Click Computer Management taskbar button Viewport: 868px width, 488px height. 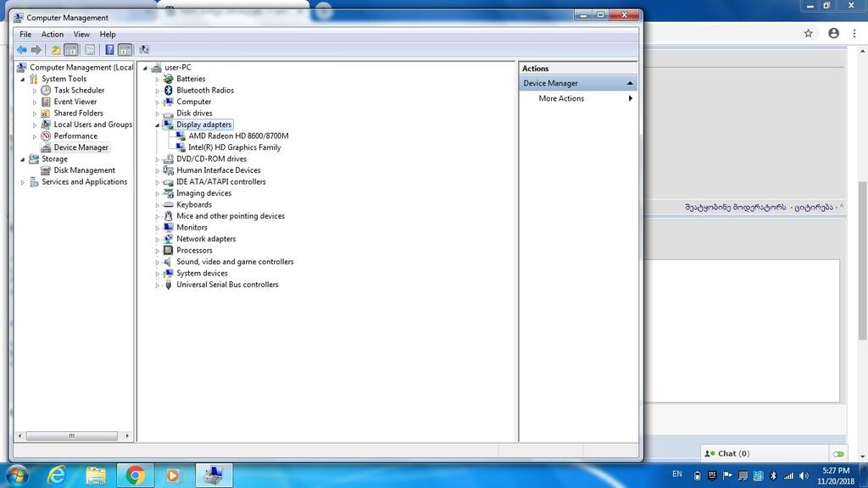coord(214,475)
